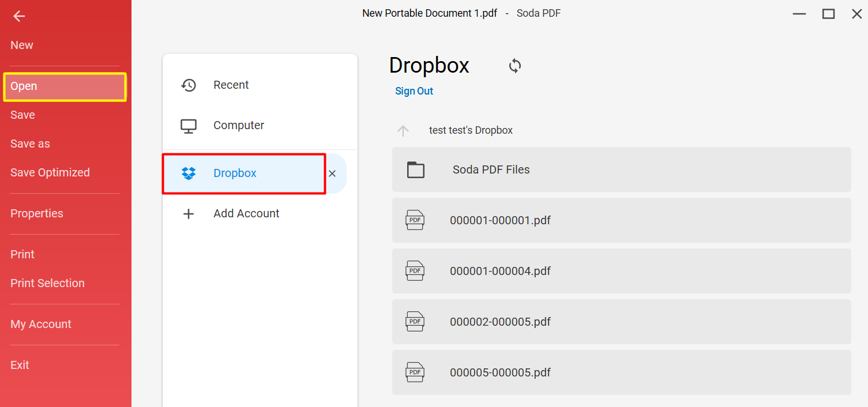Open file name 000002-000005.pdf
This screenshot has height=407, width=868.
pos(501,322)
